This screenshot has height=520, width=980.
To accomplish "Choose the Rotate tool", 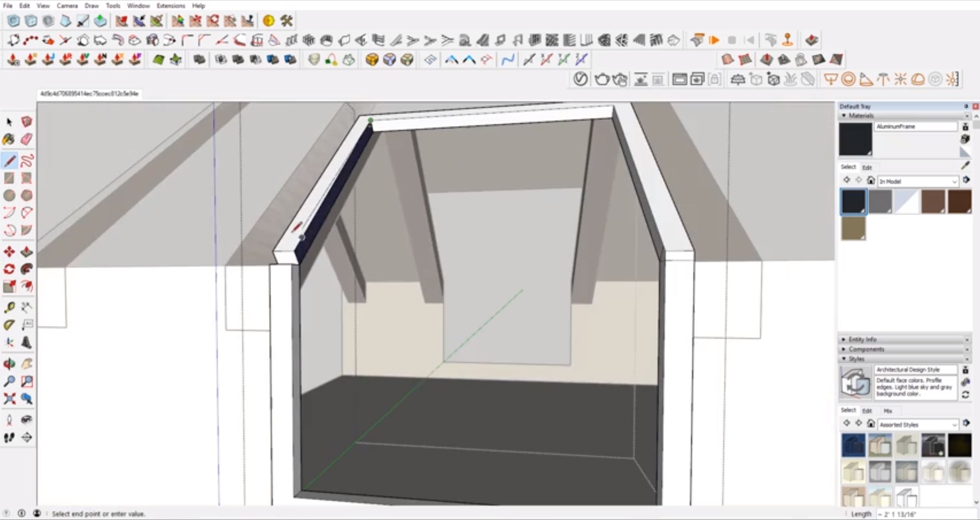I will click(9, 269).
